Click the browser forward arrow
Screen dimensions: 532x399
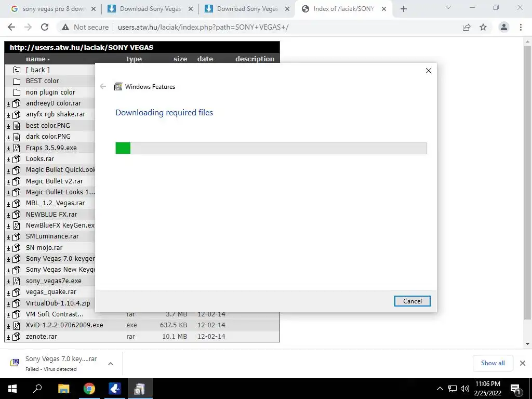tap(28, 27)
